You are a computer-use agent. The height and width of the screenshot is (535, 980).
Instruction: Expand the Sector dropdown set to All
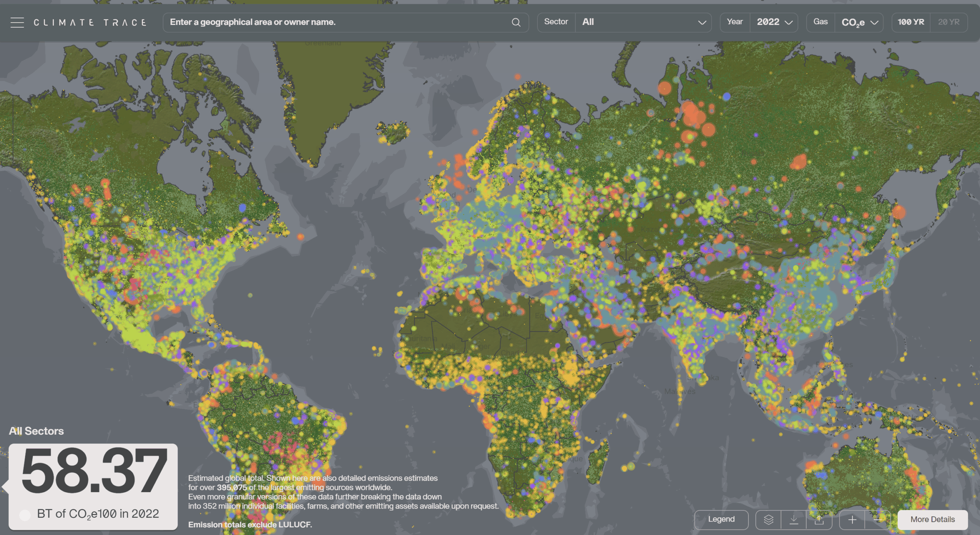click(x=643, y=22)
